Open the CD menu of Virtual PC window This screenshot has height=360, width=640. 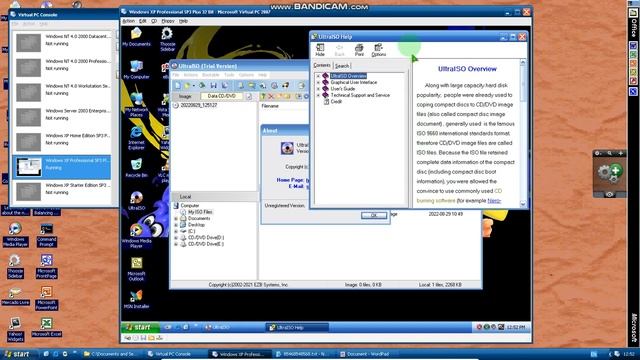[154, 21]
